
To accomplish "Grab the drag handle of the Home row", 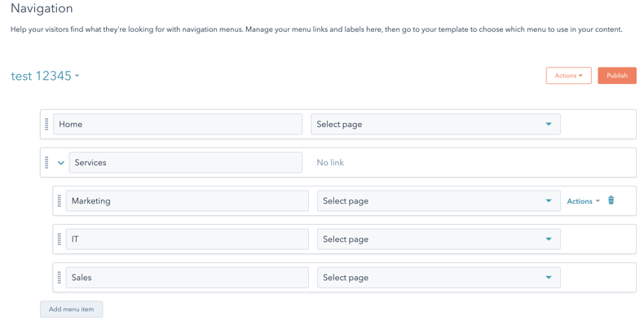I will tap(46, 124).
